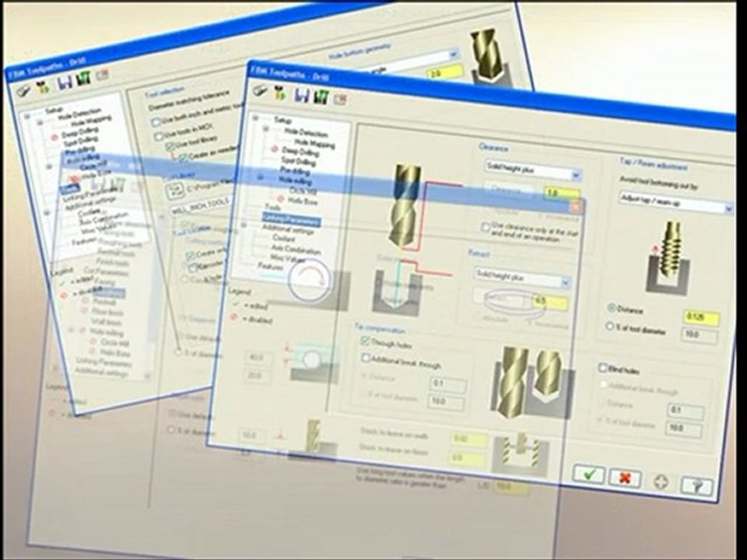Click the 10.0 field beside % of tool diameter
The image size is (747, 560).
700,336
